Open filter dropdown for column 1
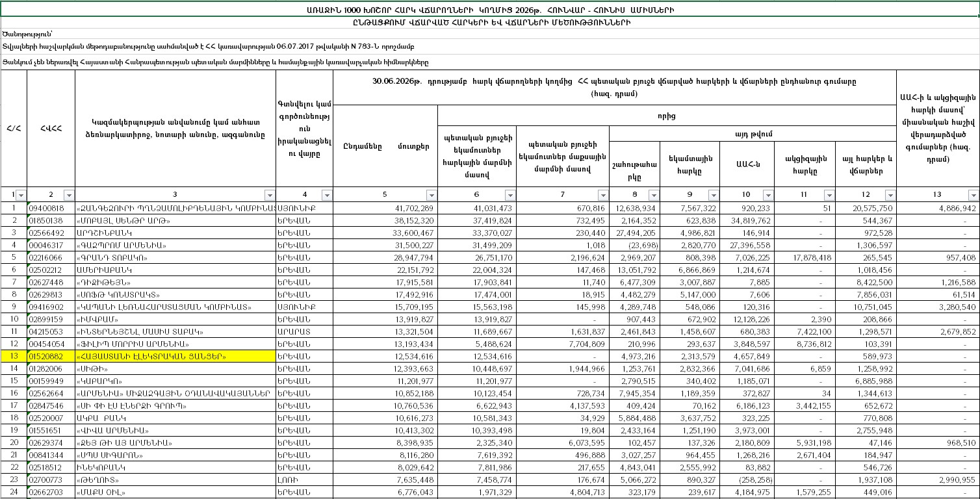This screenshot has width=980, height=499. [x=21, y=195]
